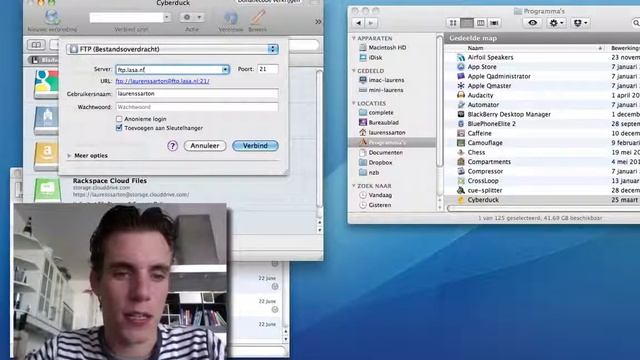Sort by the Naam column header
Viewport: 640px width, 360px height.
(525, 48)
